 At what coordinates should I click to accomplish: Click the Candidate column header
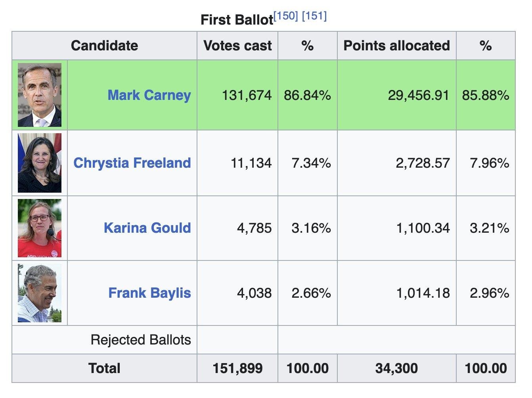pyautogui.click(x=104, y=46)
